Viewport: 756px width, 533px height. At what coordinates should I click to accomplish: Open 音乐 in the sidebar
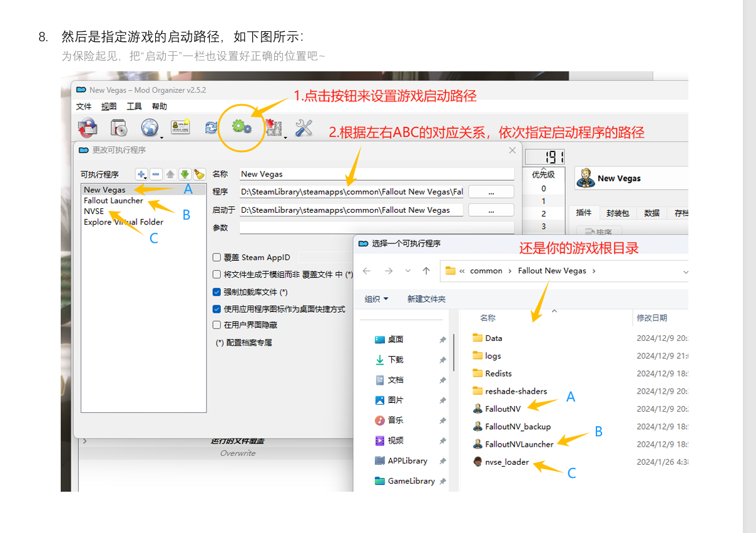[396, 420]
